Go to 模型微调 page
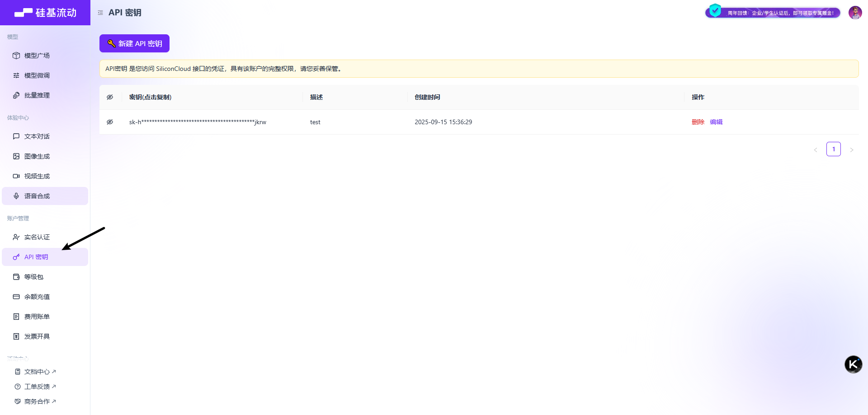The image size is (868, 415). point(37,75)
